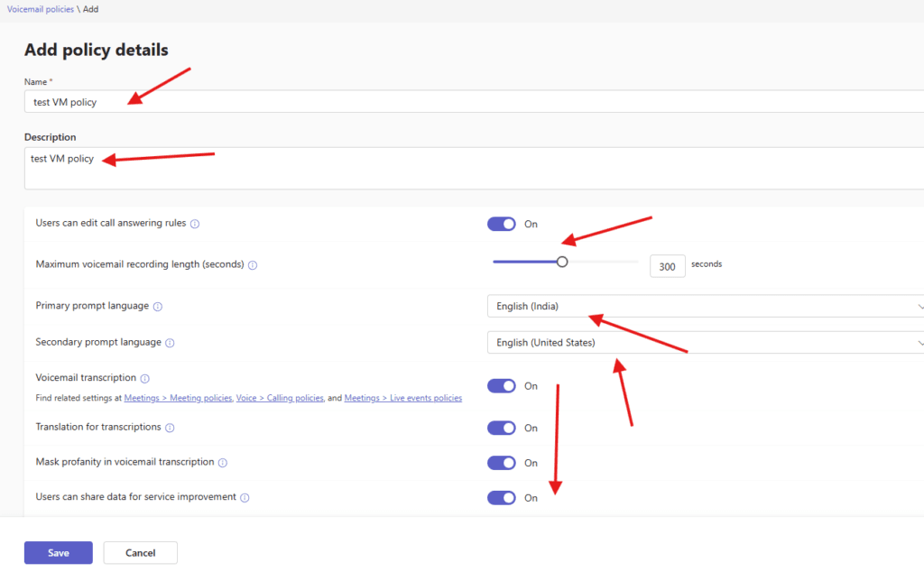Image resolution: width=924 pixels, height=572 pixels.
Task: Click the recording length slider handle
Action: [562, 263]
